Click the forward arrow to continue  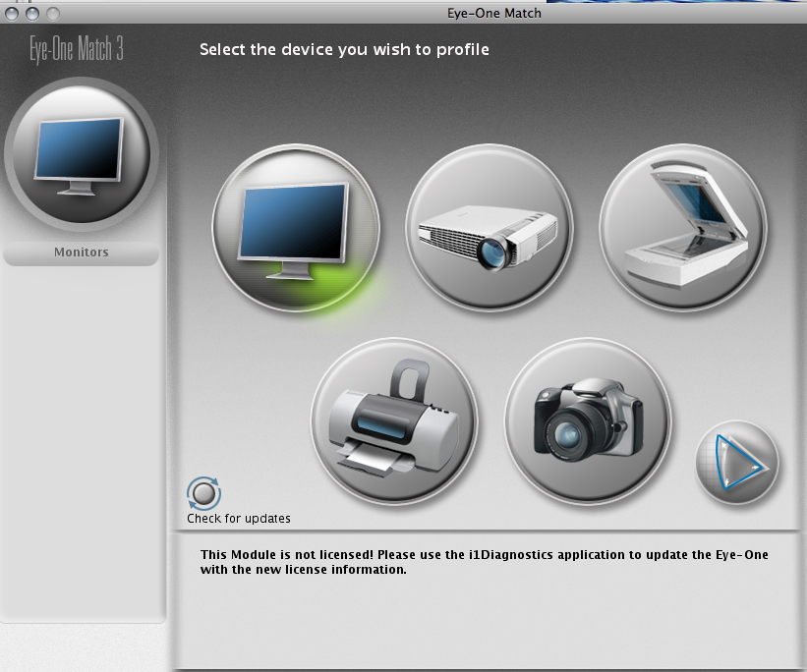click(x=737, y=462)
